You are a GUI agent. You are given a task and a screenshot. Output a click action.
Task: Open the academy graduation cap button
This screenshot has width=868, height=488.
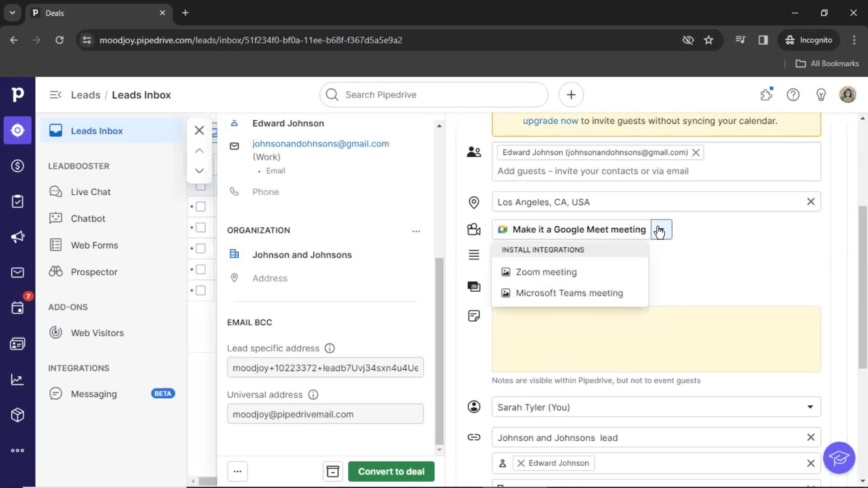(x=839, y=458)
